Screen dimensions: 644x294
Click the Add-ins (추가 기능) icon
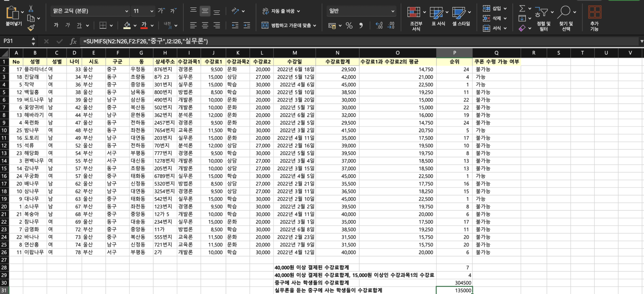[594, 12]
